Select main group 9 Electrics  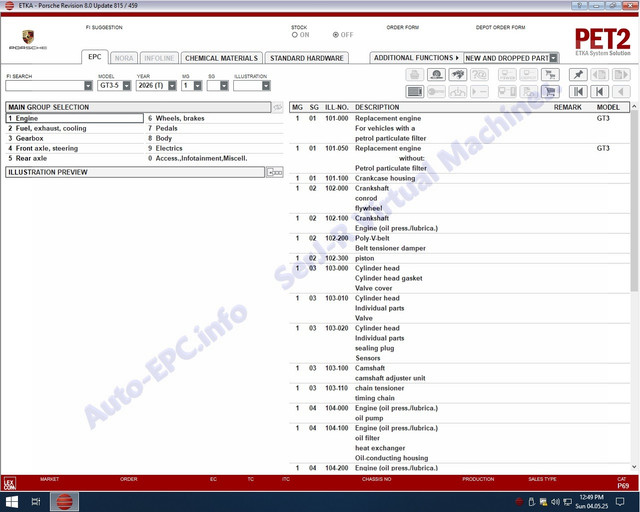215,148
